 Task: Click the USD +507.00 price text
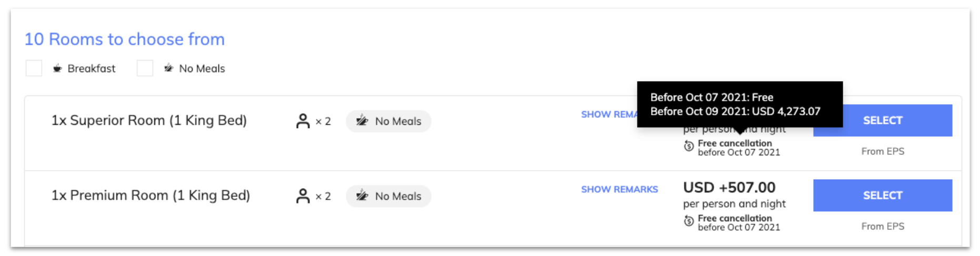[729, 188]
